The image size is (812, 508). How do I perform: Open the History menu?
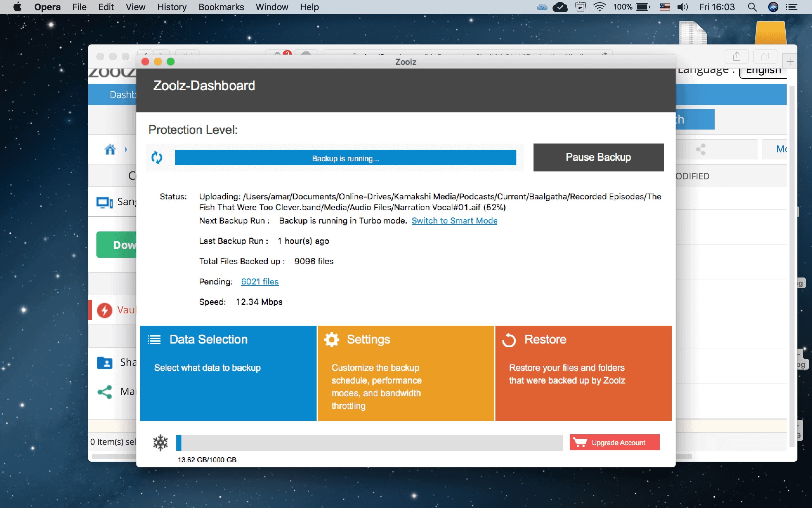pos(172,7)
